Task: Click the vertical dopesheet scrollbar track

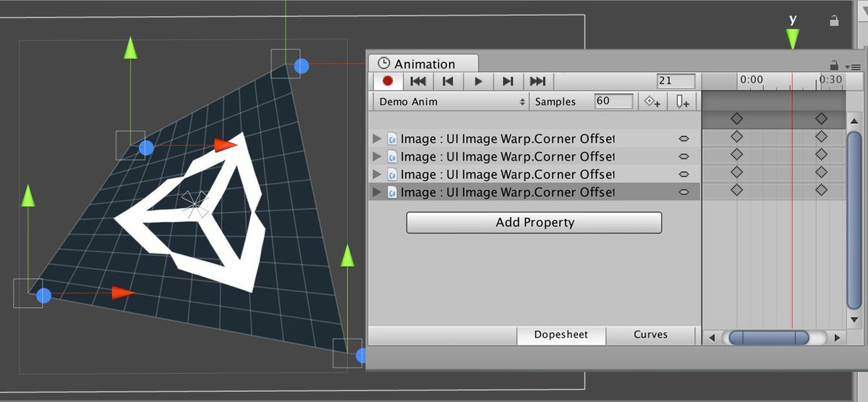Action: coord(855,220)
